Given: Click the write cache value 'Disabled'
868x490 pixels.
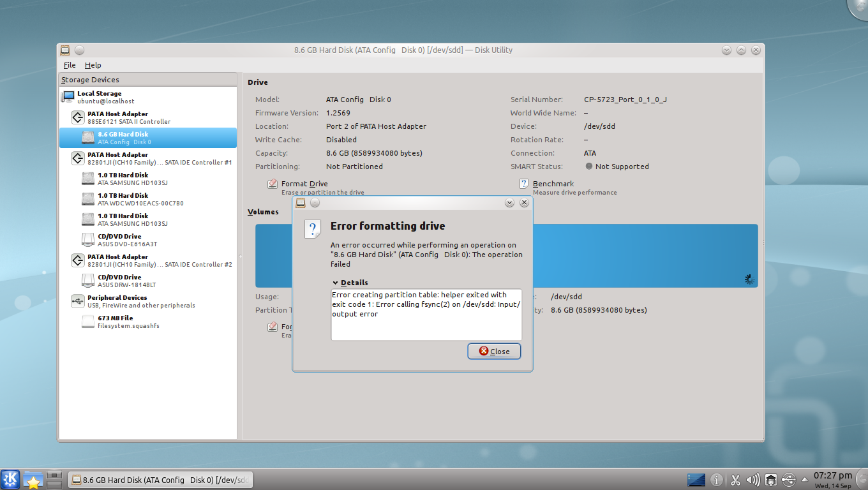Looking at the screenshot, I should click(x=341, y=140).
